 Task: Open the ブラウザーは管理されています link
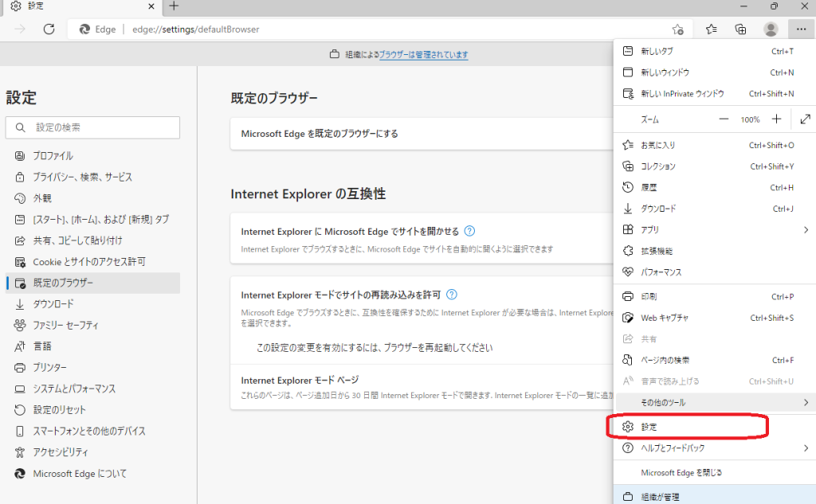point(423,55)
